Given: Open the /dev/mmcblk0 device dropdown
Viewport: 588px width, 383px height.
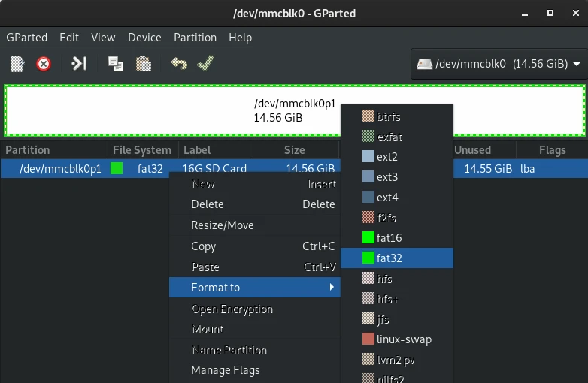Looking at the screenshot, I should click(x=499, y=64).
